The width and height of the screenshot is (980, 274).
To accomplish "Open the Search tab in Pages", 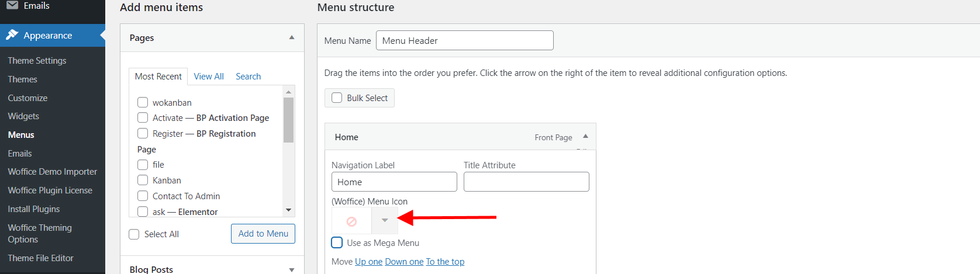I will (249, 77).
